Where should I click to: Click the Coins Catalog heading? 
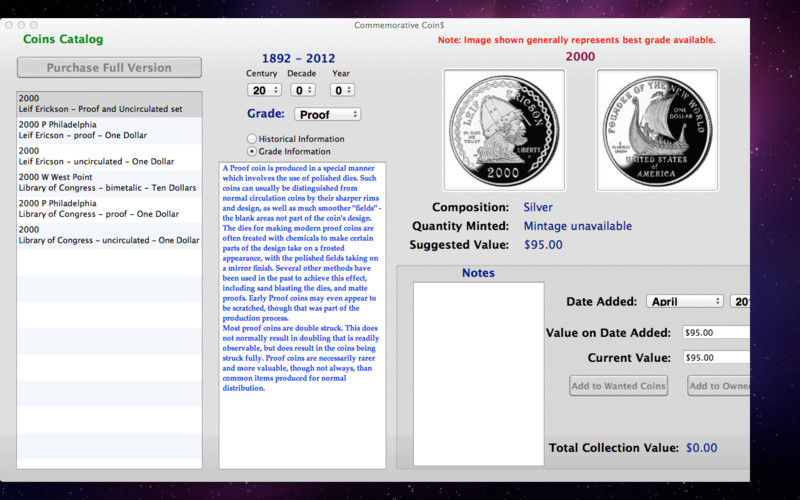pos(63,39)
